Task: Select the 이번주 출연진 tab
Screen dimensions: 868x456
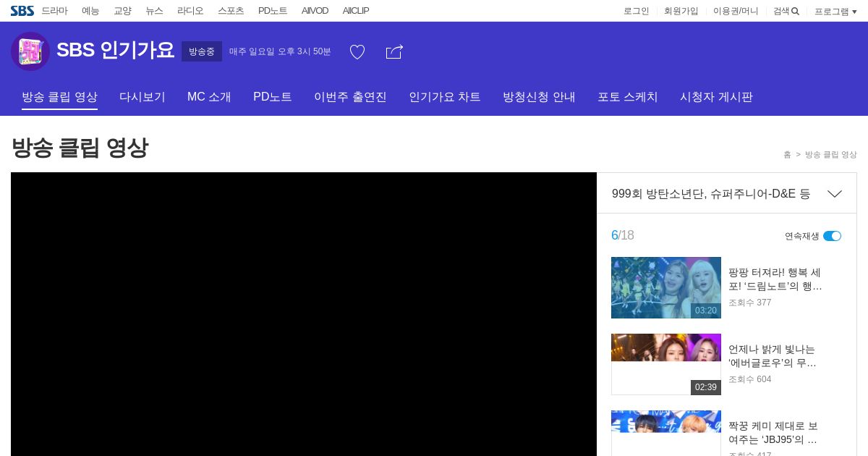Action: [350, 97]
